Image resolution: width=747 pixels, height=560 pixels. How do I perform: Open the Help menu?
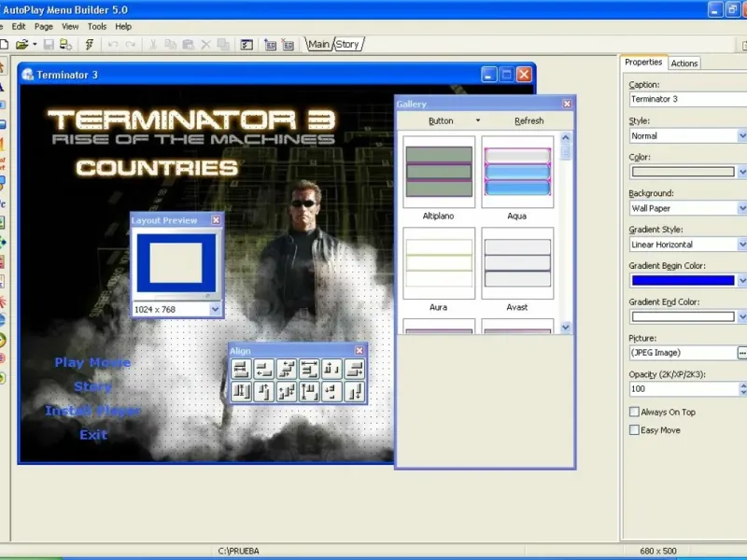(x=123, y=27)
